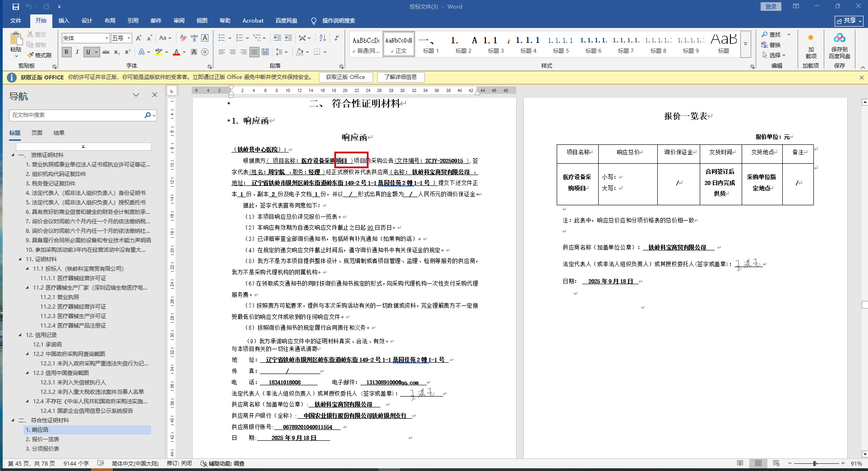Align text to the right

coord(244,52)
